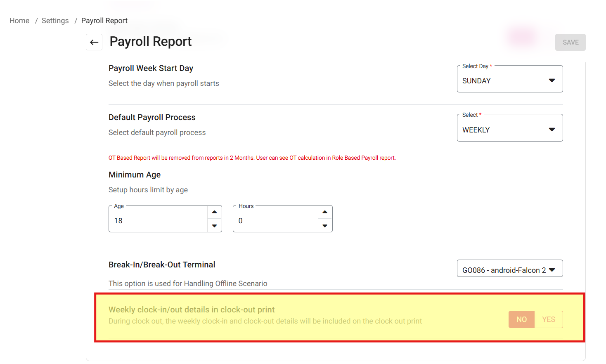Decrease the Age value with down arrow
Screen dimensions: 606x364
(214, 226)
